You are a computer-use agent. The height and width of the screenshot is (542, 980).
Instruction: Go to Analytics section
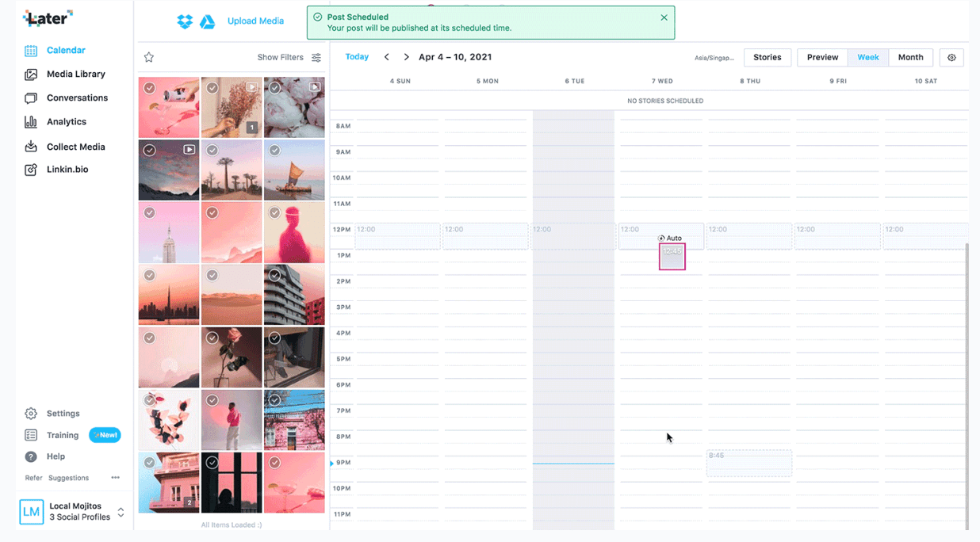[x=67, y=122]
